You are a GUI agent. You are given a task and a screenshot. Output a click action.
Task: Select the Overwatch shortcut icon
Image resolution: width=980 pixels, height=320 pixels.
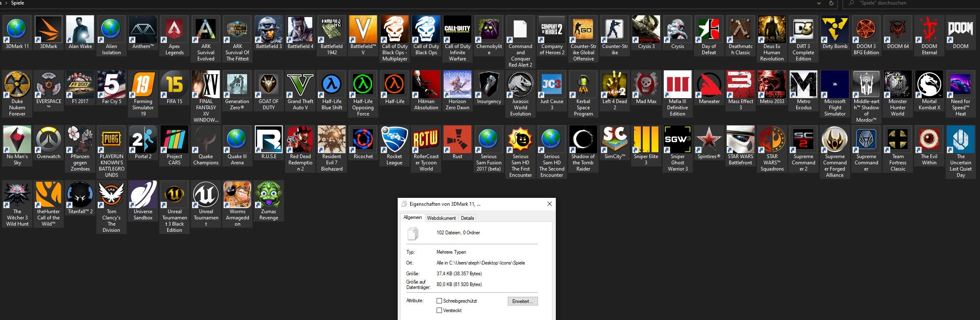pyautogui.click(x=48, y=143)
